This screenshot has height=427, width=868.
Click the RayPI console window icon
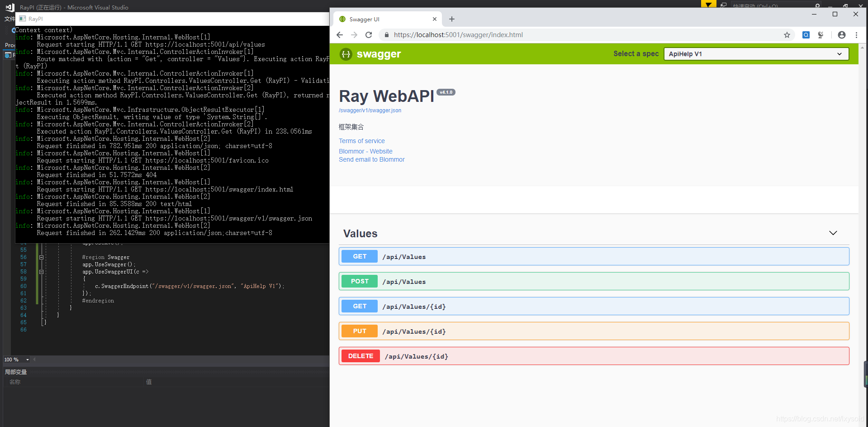[x=22, y=19]
